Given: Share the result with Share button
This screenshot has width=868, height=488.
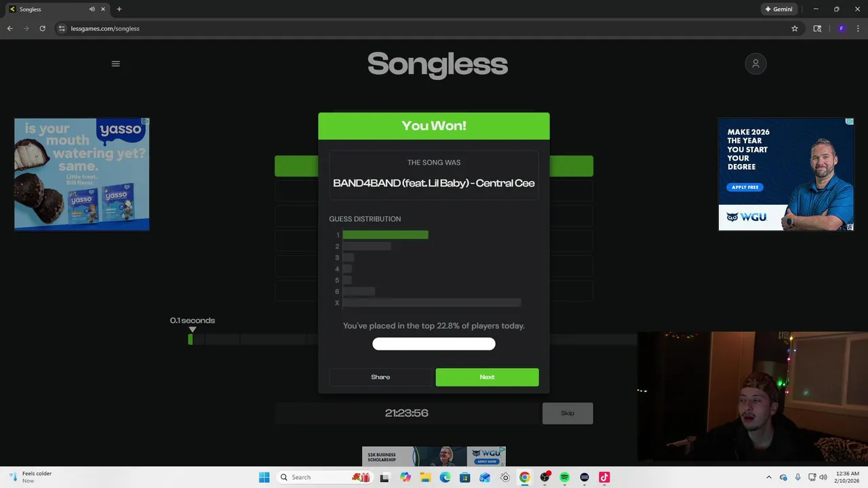Looking at the screenshot, I should coord(380,377).
